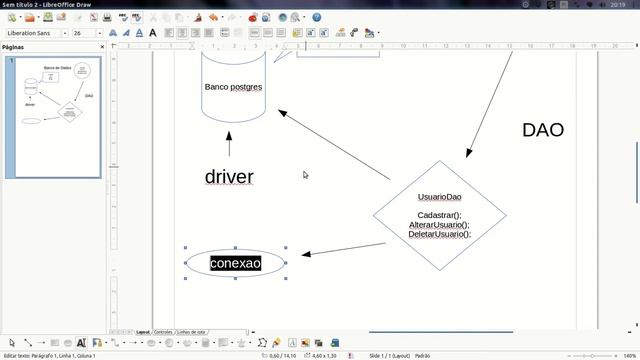Insert image from file icon

coord(305,343)
